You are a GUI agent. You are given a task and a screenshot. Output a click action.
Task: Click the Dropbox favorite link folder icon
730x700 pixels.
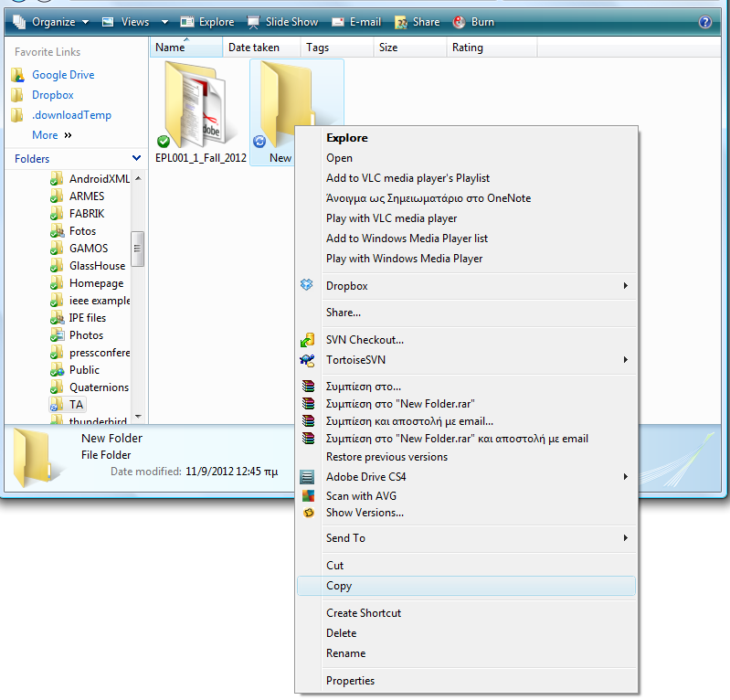17,95
